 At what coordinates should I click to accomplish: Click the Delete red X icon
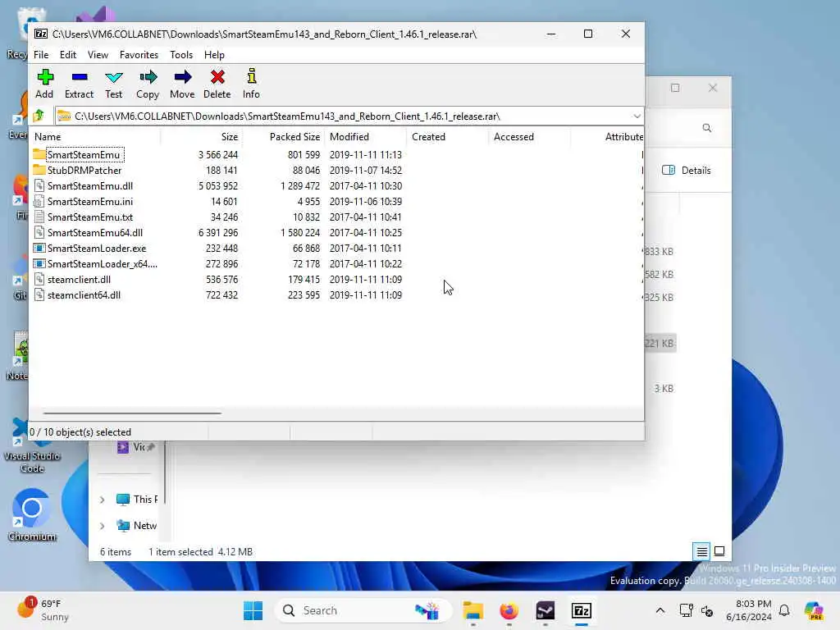coord(217,77)
